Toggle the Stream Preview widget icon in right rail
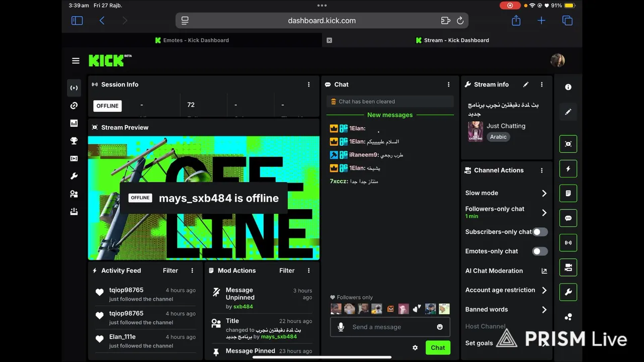Image resolution: width=644 pixels, height=362 pixels. coord(568,144)
